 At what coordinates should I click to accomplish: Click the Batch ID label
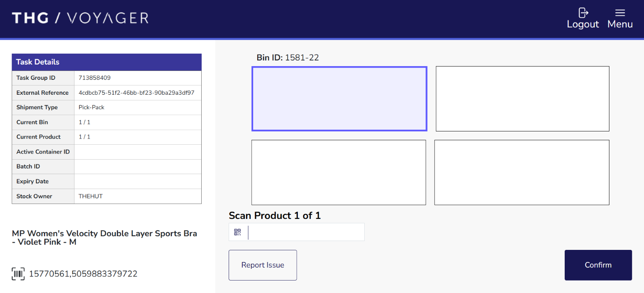(x=28, y=166)
